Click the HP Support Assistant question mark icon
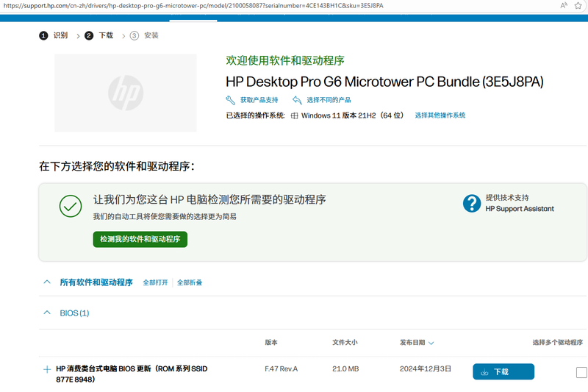 pos(472,204)
